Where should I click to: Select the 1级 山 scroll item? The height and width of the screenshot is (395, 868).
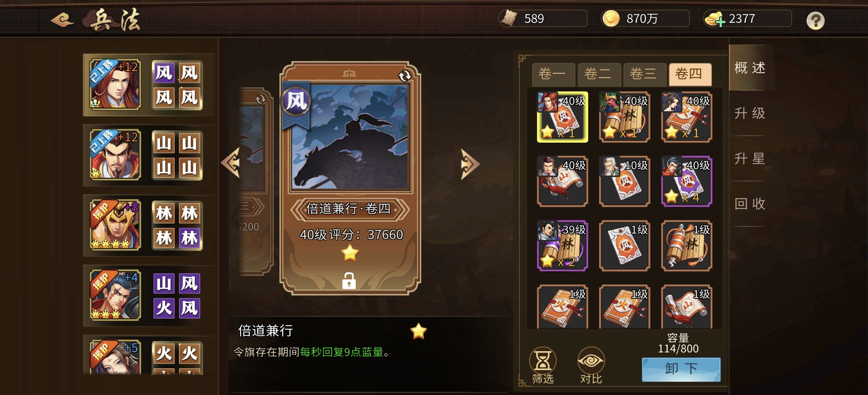point(686,307)
